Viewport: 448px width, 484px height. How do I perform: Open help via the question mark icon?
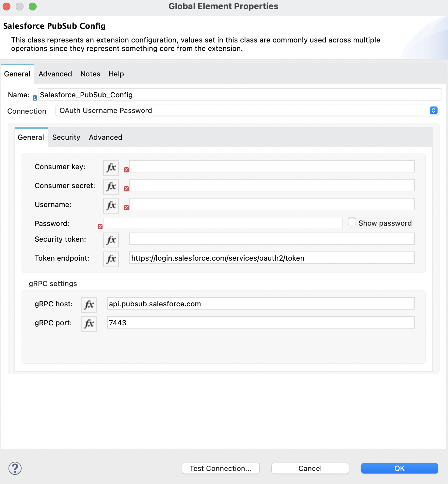[15, 468]
